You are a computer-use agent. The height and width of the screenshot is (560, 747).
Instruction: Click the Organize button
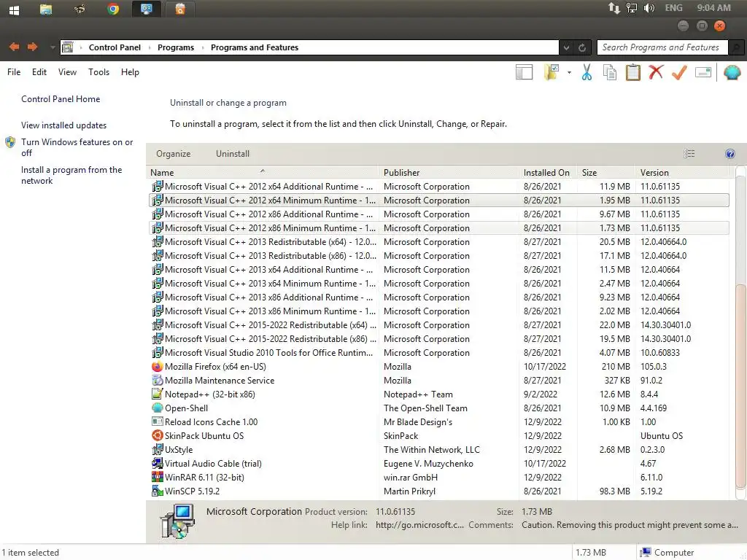coord(174,154)
